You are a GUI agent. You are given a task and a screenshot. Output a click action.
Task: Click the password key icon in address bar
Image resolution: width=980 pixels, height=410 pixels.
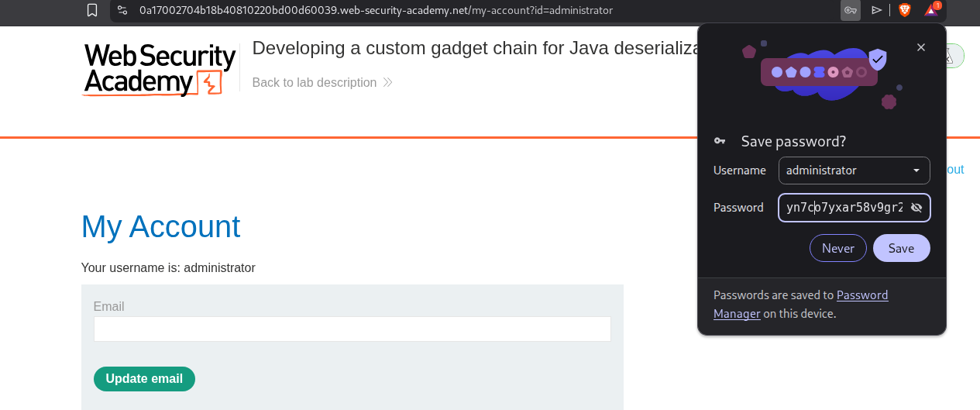tap(850, 10)
